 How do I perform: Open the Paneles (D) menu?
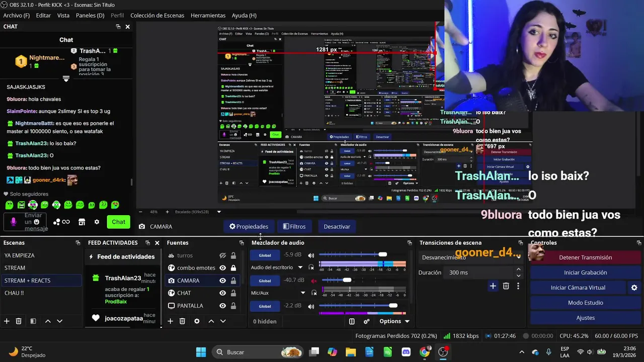click(x=90, y=16)
